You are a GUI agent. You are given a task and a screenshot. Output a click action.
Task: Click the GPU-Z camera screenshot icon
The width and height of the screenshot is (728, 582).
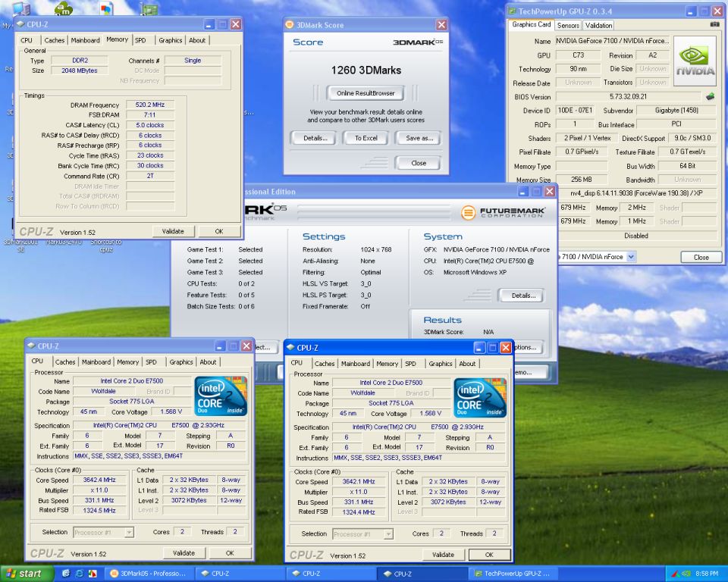coord(715,24)
